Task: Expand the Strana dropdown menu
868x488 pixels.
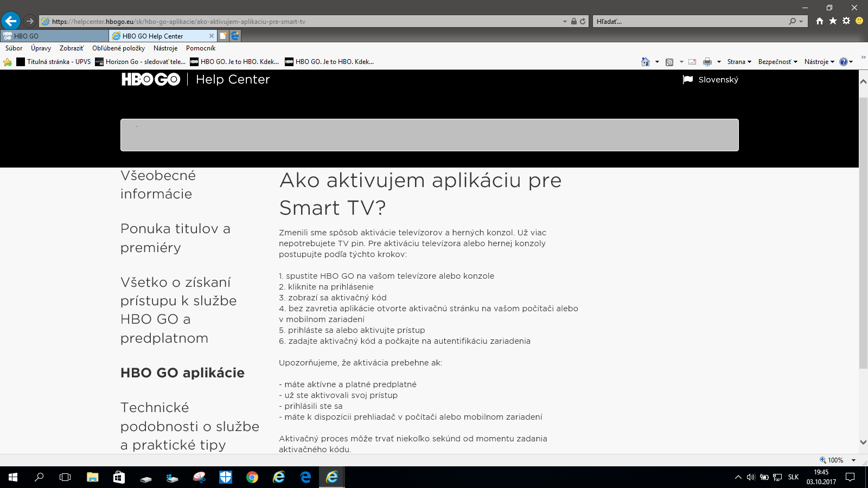Action: (x=739, y=62)
